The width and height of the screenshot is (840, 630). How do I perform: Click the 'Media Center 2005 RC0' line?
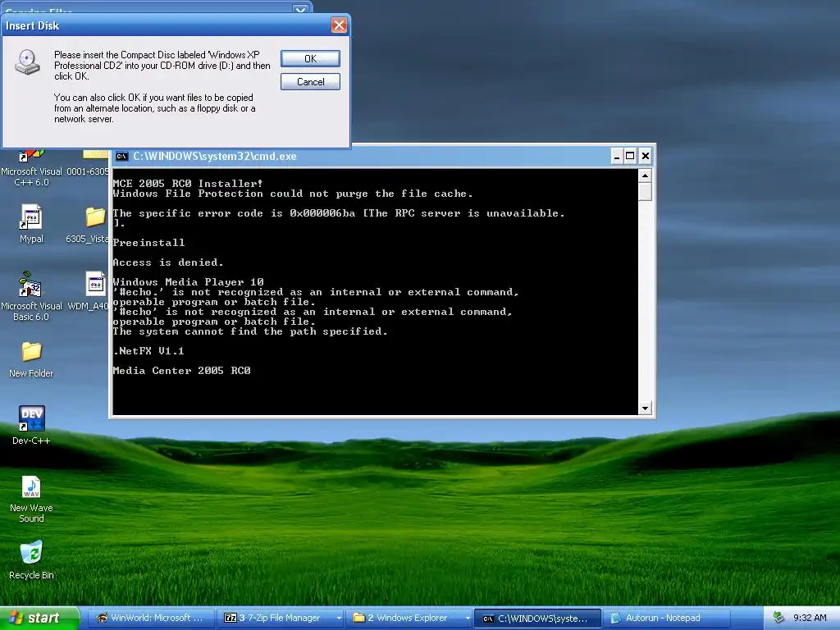[181, 371]
